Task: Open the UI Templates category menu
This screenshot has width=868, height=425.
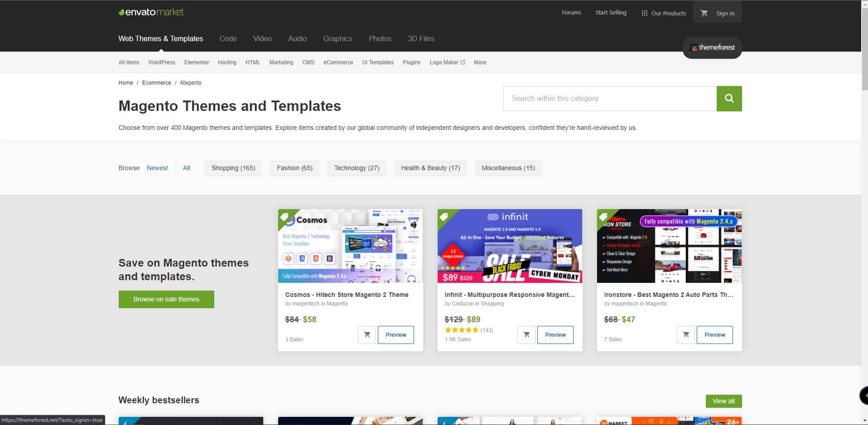Action: [x=378, y=62]
